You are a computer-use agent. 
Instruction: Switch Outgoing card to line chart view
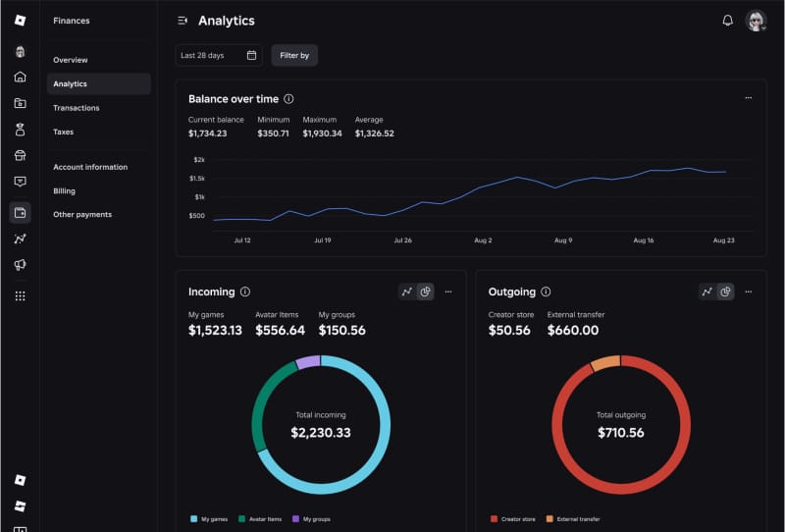tap(706, 292)
